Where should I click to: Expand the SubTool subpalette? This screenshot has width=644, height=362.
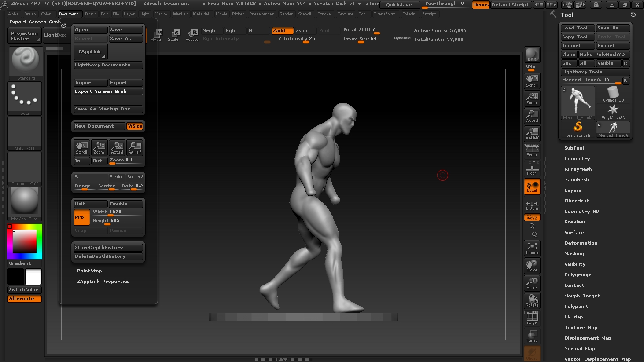pyautogui.click(x=574, y=148)
